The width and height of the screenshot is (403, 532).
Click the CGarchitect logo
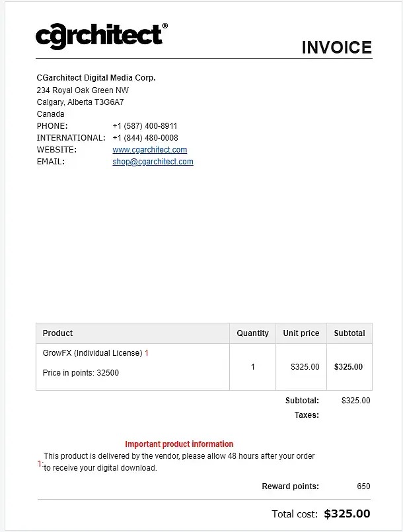tap(100, 35)
